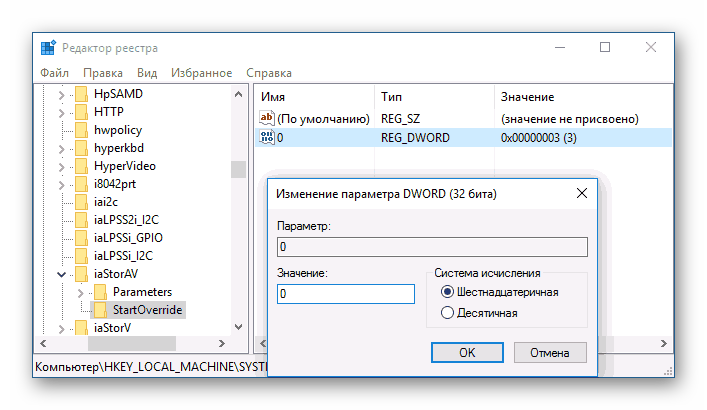Open the Вид menu

[x=147, y=73]
